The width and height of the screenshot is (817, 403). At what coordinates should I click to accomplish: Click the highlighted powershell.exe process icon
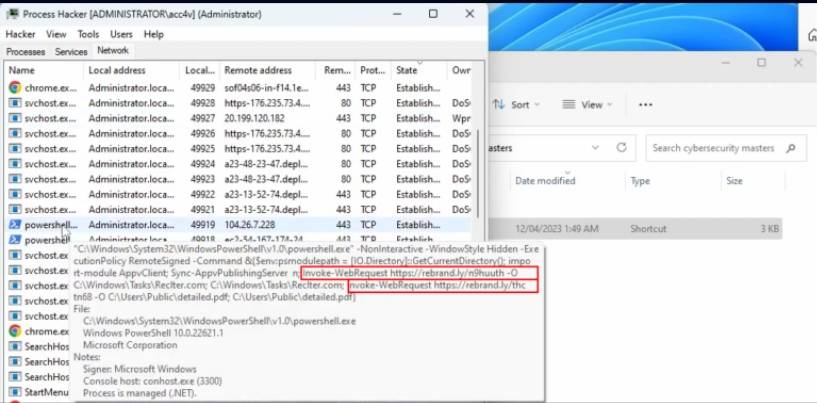[x=15, y=225]
